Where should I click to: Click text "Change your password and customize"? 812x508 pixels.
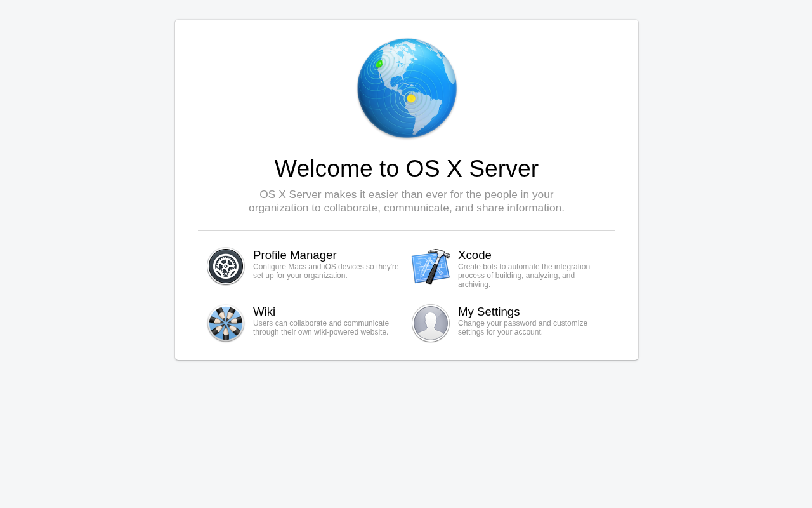(523, 323)
